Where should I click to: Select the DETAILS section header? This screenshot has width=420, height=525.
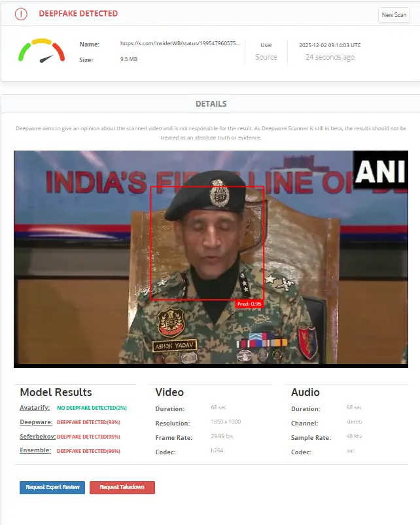tap(211, 103)
